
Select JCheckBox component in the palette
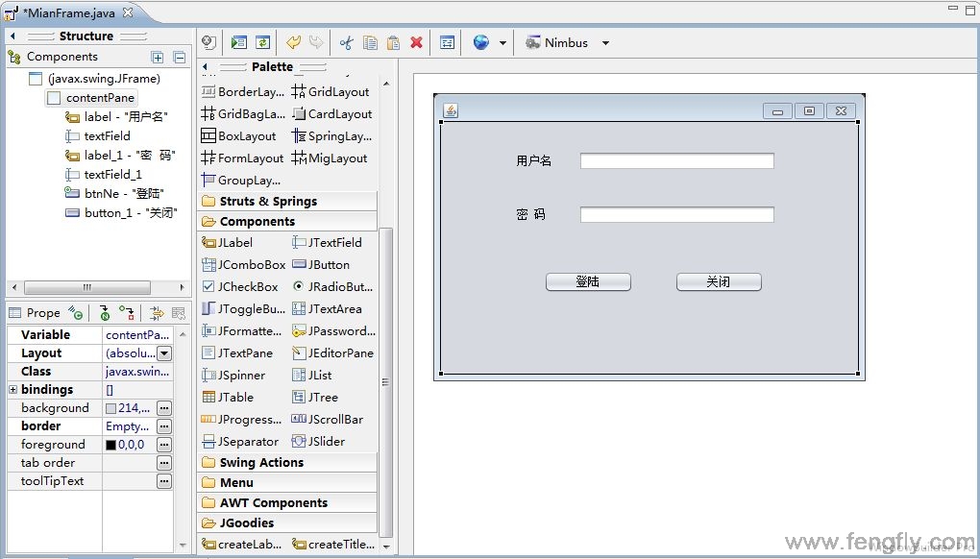pyautogui.click(x=241, y=286)
